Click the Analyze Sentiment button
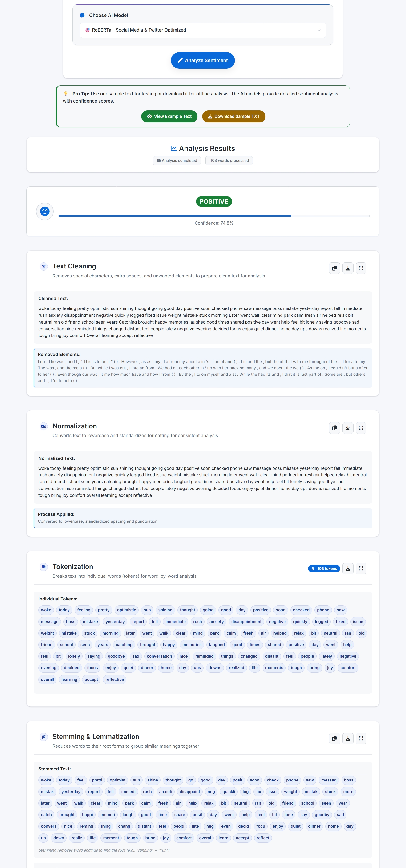 click(x=203, y=60)
